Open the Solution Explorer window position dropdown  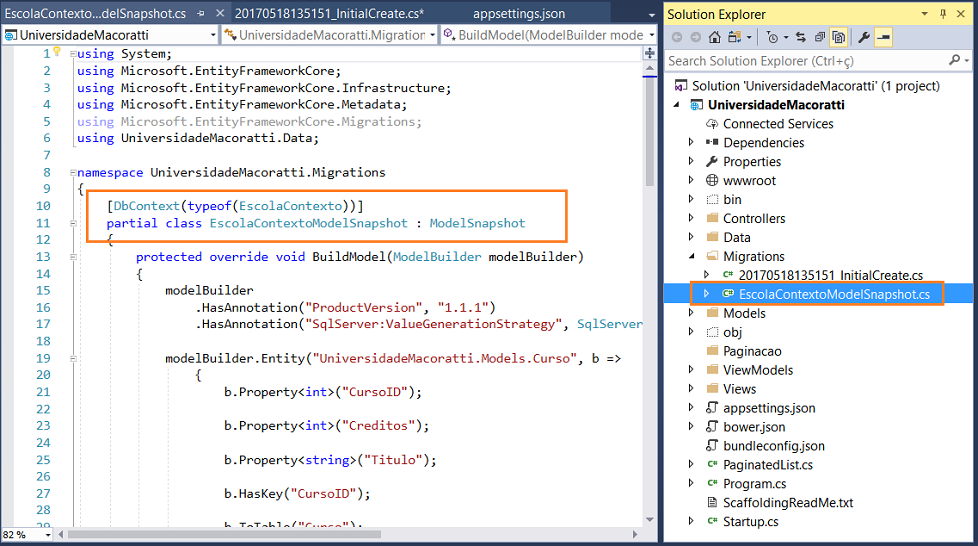[924, 14]
